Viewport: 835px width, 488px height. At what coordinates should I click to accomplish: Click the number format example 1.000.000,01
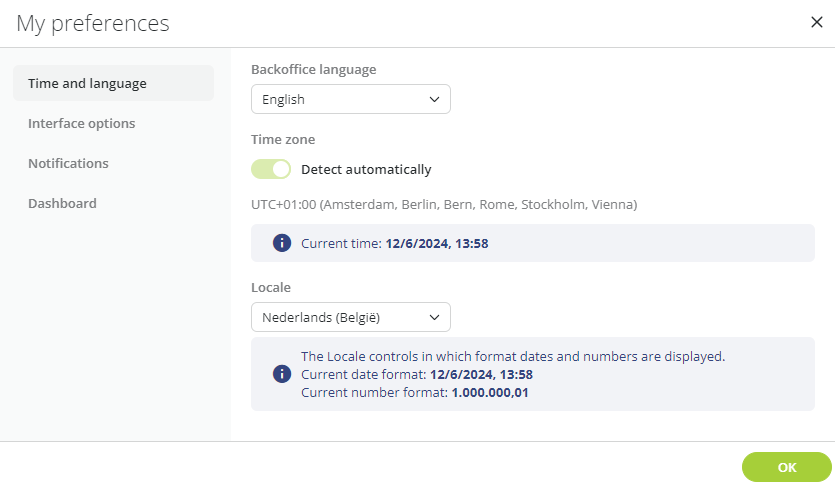click(x=490, y=393)
